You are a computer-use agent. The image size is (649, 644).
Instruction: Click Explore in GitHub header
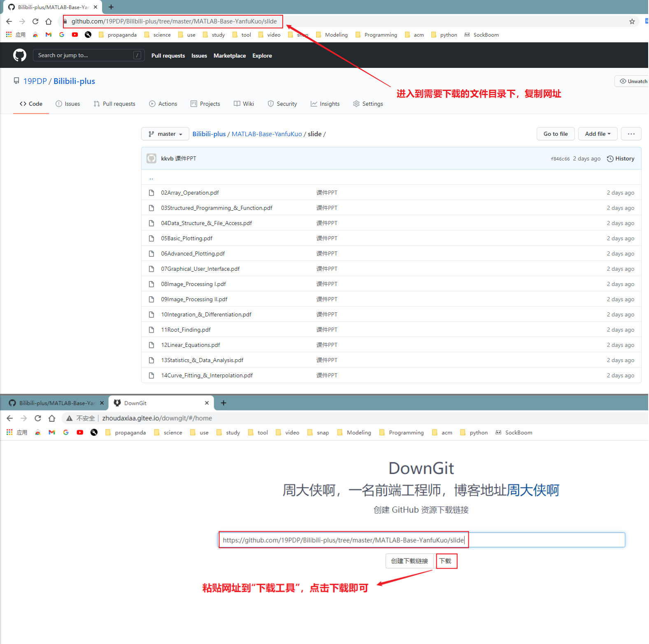[262, 56]
